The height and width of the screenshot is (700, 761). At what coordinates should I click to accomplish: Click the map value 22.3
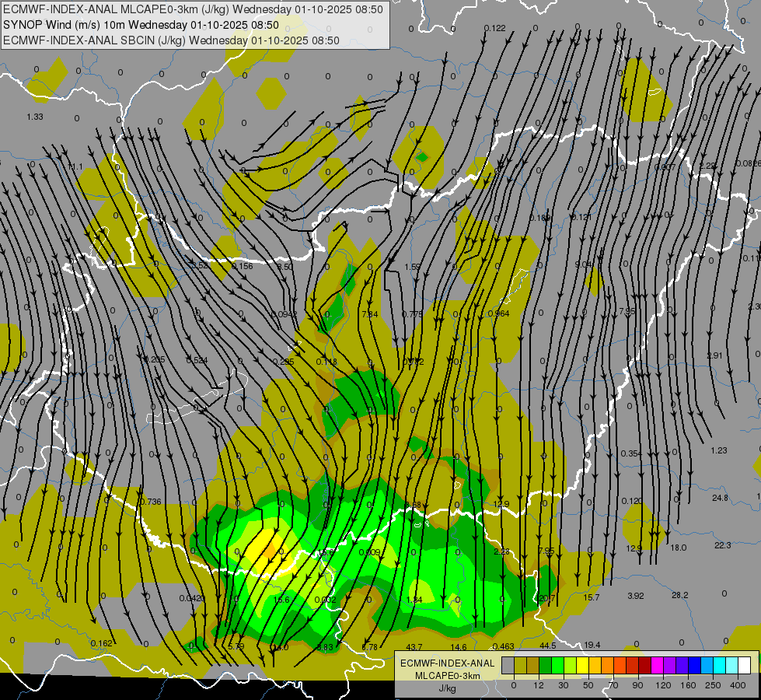click(723, 545)
